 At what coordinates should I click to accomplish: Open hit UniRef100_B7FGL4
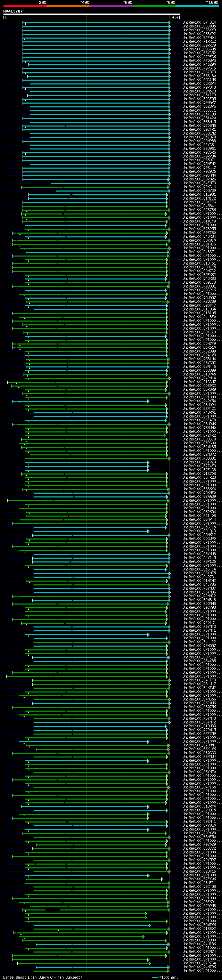click(199, 23)
